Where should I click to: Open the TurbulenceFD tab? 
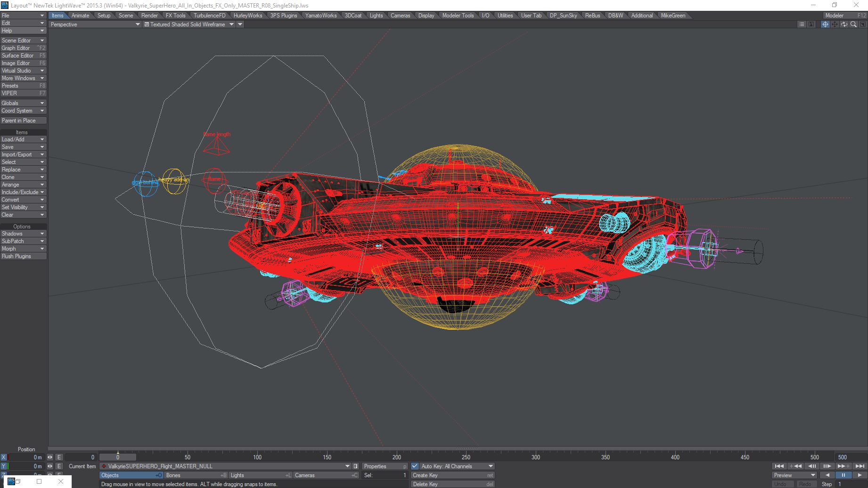pos(209,16)
